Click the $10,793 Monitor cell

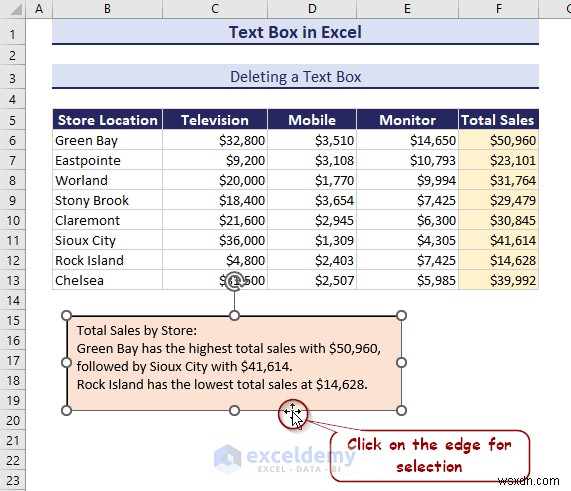pos(407,160)
